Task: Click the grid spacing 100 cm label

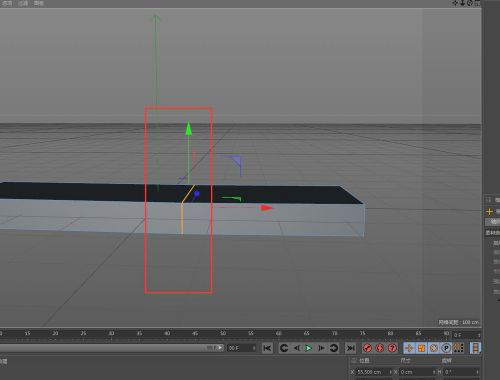Action: point(459,322)
